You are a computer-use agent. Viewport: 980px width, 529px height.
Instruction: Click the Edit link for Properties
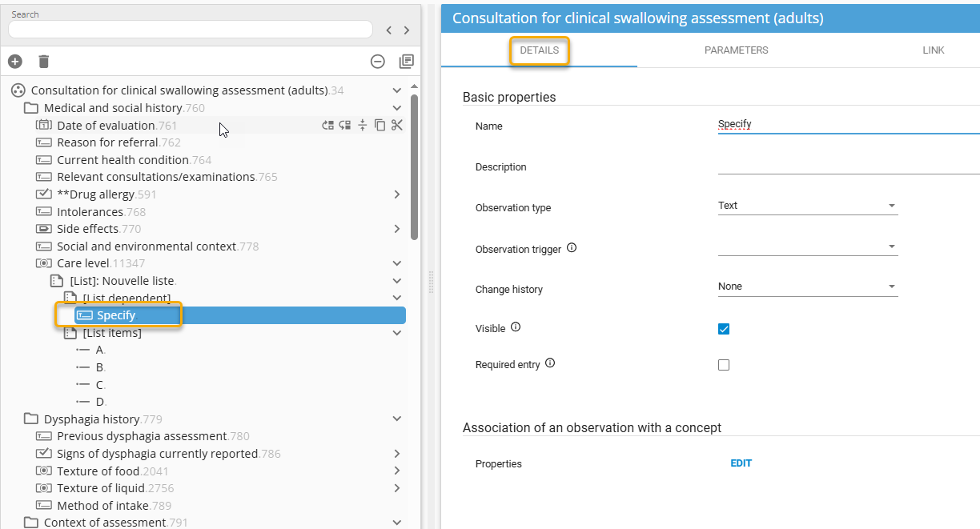(741, 463)
